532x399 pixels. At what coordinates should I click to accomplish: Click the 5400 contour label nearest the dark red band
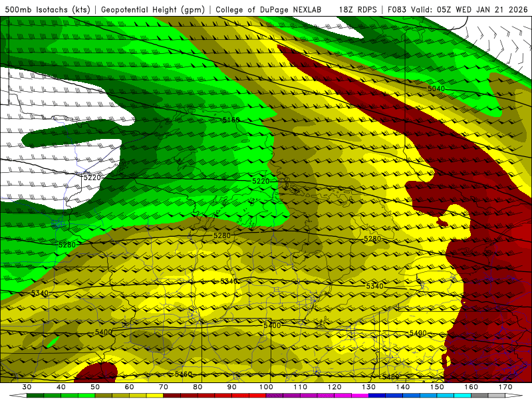(x=418, y=333)
